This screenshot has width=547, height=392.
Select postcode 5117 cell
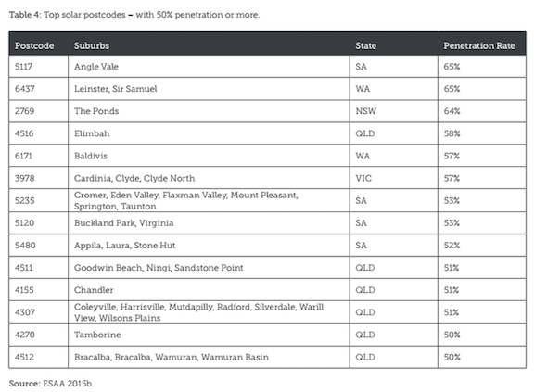tap(38, 67)
